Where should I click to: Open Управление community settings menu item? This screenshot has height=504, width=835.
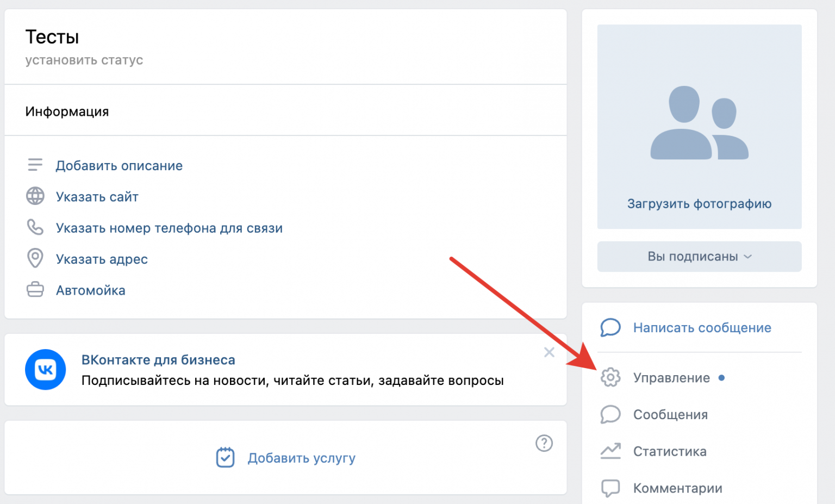click(671, 378)
